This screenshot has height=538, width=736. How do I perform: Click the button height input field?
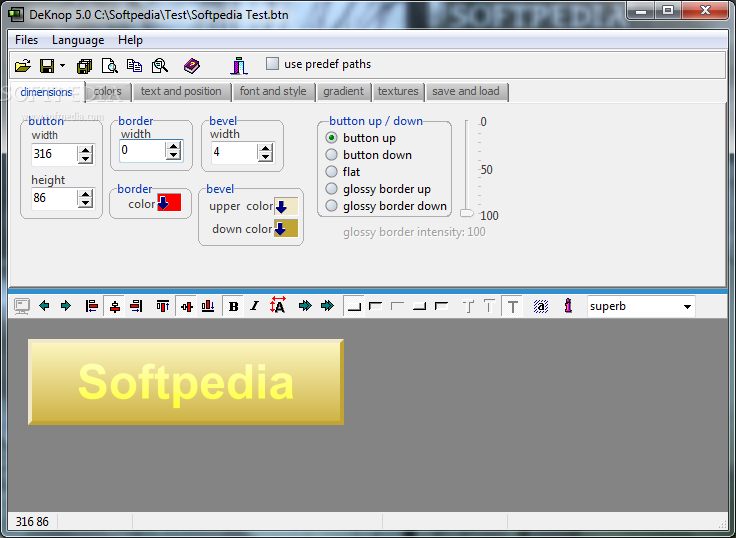pos(54,198)
